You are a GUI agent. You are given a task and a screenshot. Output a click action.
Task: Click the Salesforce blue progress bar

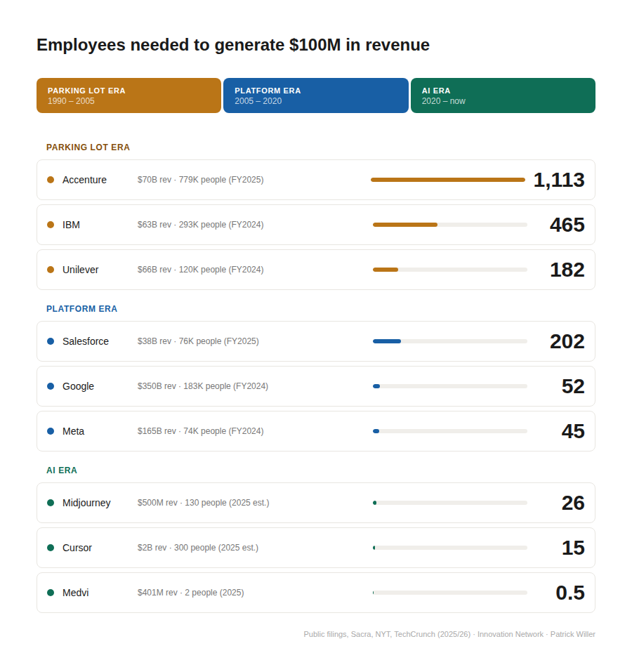tap(450, 341)
